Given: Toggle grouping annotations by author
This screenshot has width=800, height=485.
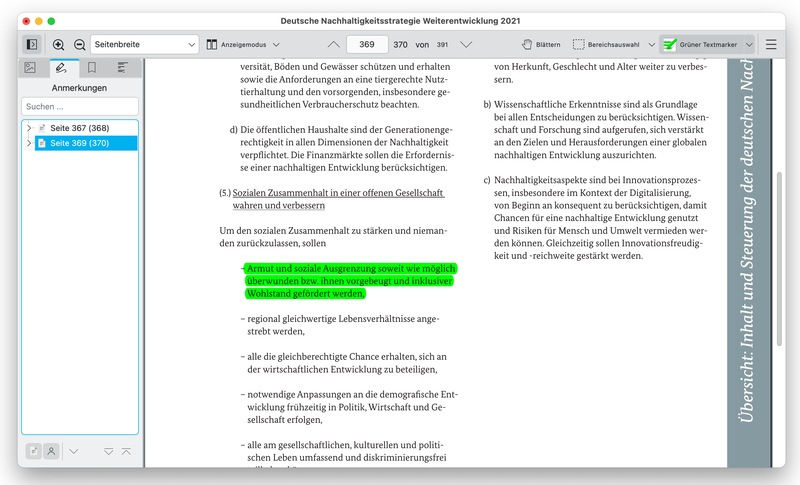Looking at the screenshot, I should (51, 451).
